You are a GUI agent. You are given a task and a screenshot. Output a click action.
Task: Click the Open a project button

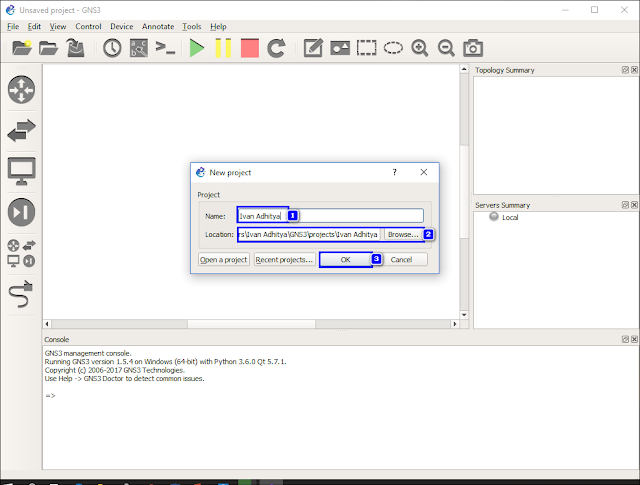(223, 260)
